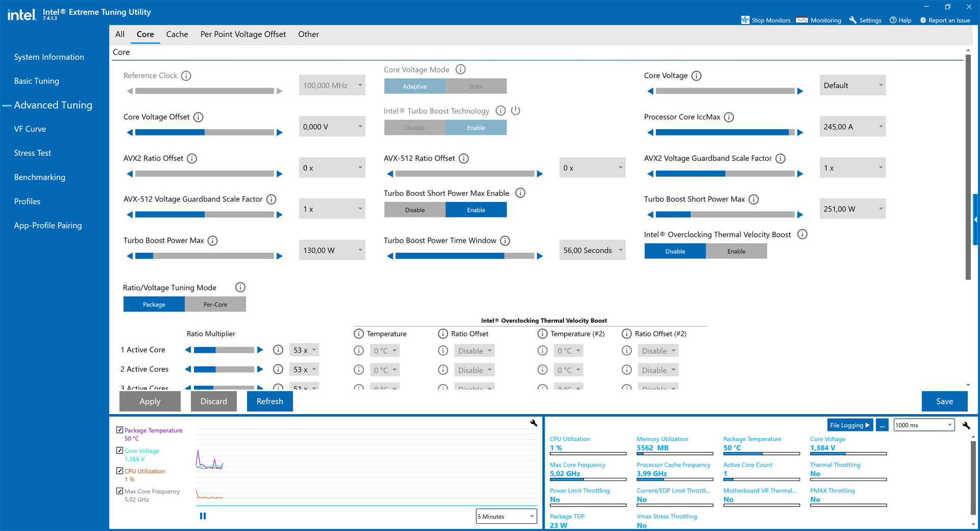
Task: Click info icon for Turbo Boost Short Power Max Enable
Action: pyautogui.click(x=520, y=193)
